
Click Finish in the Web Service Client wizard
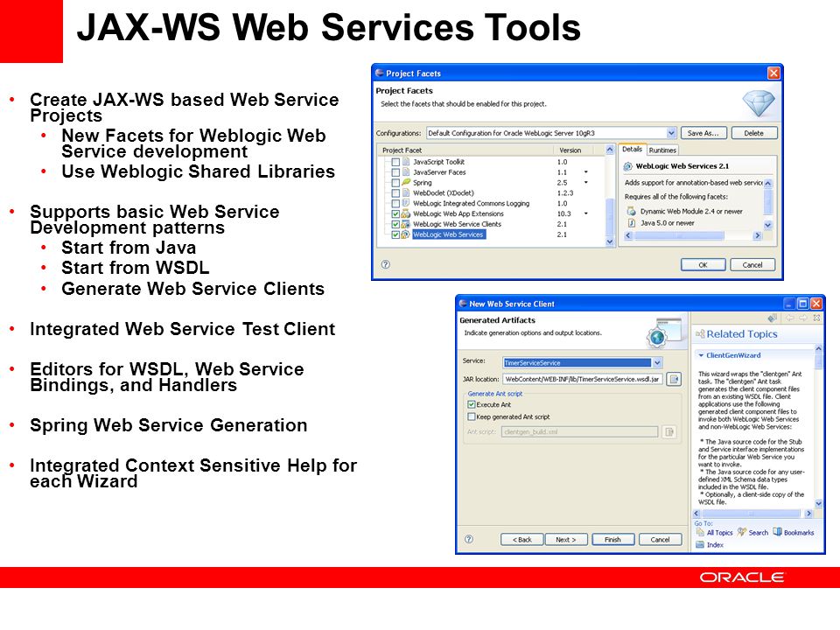[x=612, y=540]
